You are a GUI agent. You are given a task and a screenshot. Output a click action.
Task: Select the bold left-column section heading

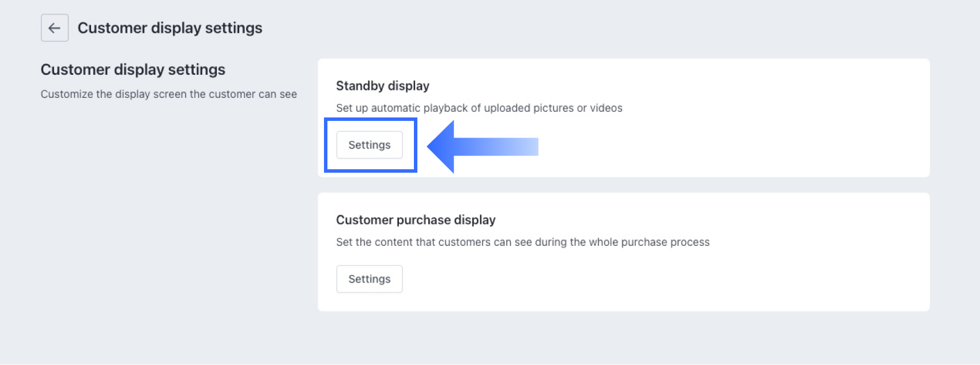pyautogui.click(x=133, y=70)
